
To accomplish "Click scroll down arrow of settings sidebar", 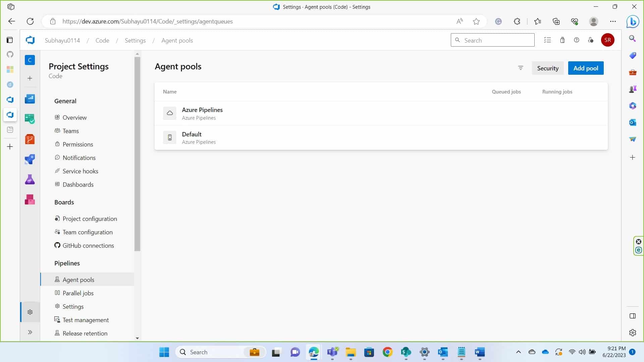I will (x=137, y=338).
